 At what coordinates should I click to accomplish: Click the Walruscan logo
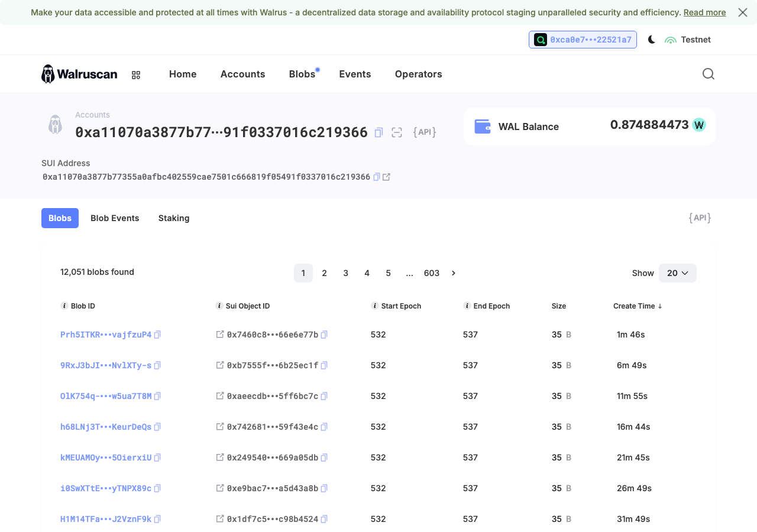(x=79, y=74)
